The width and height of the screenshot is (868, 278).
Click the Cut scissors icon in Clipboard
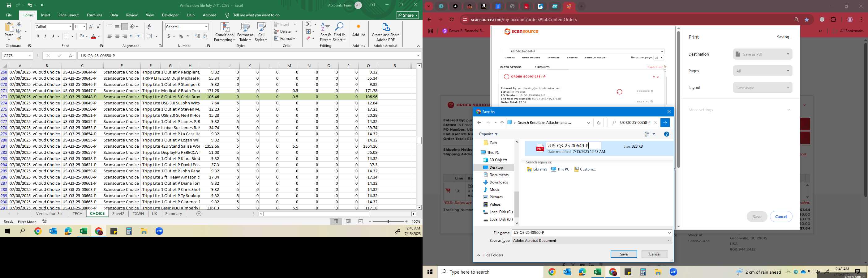point(19,24)
